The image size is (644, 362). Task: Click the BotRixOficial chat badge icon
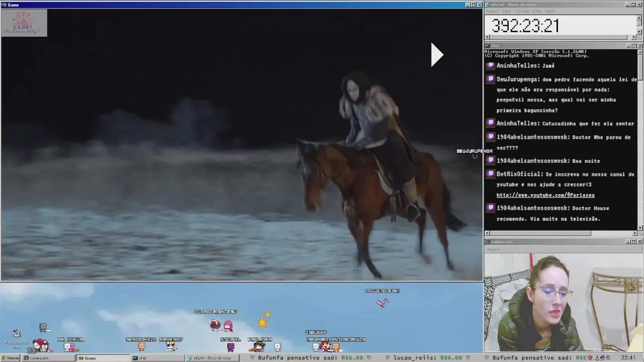[x=491, y=174]
